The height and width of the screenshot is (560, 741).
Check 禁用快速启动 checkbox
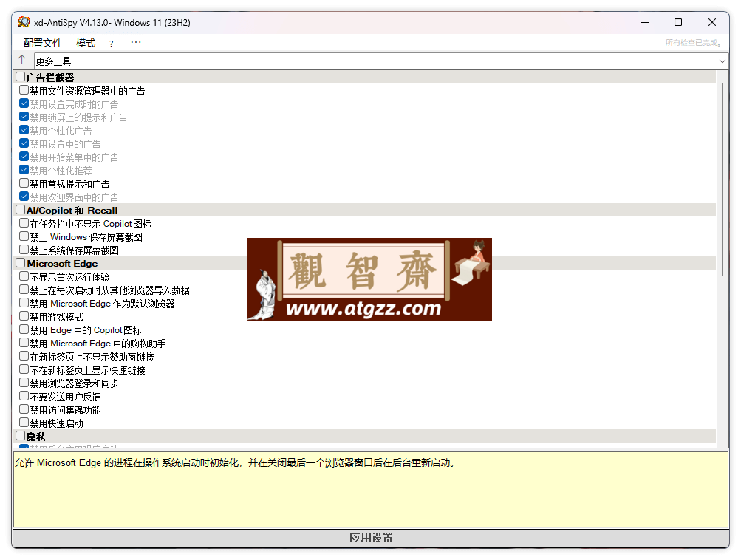coord(24,423)
